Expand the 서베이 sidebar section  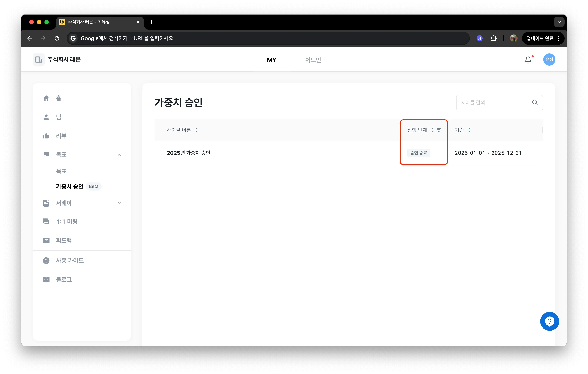click(x=119, y=203)
